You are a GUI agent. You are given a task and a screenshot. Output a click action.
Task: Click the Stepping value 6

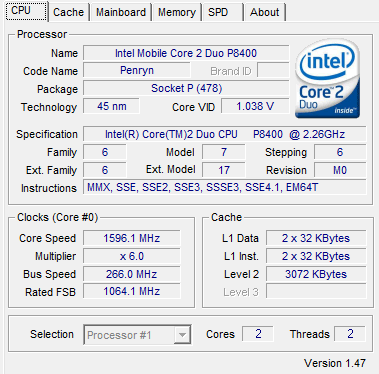340,152
